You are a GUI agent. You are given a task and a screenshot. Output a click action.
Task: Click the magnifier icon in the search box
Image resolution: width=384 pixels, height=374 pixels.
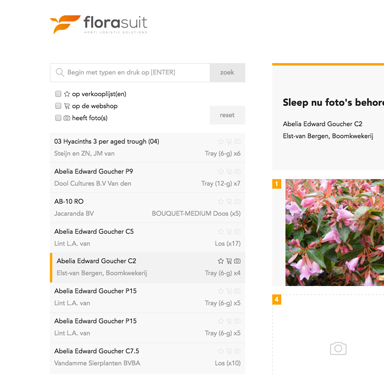[60, 72]
